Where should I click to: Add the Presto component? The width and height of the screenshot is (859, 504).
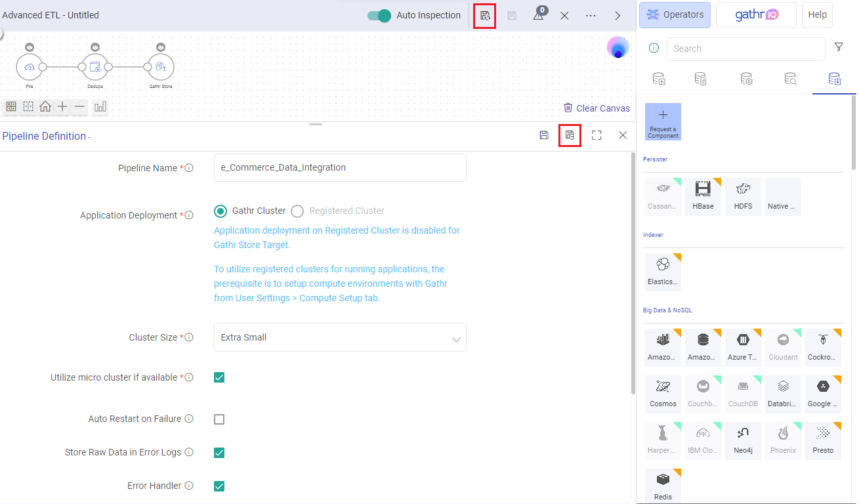(823, 440)
